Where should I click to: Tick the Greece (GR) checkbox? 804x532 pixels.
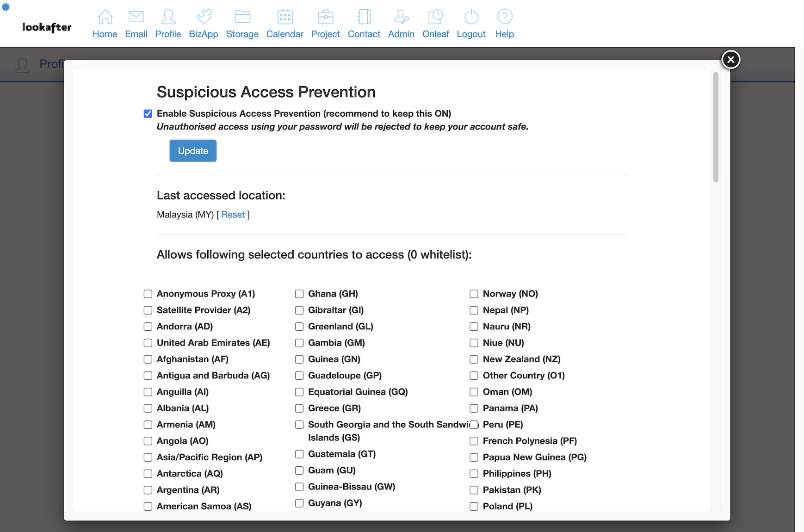(299, 408)
